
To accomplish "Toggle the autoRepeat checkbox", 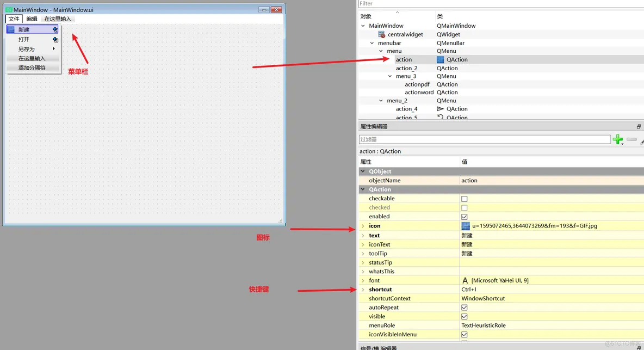I will (465, 308).
